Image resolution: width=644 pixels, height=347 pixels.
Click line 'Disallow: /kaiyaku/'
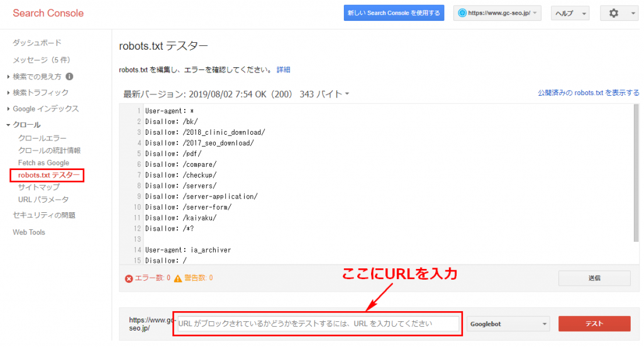(180, 218)
